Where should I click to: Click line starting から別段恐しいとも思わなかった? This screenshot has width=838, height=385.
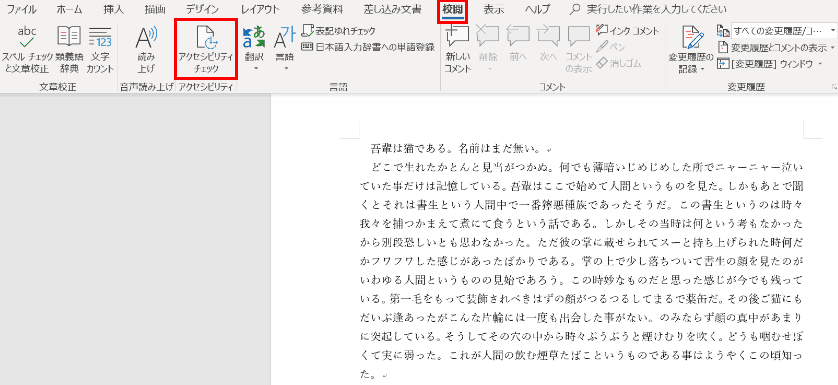coord(581,242)
